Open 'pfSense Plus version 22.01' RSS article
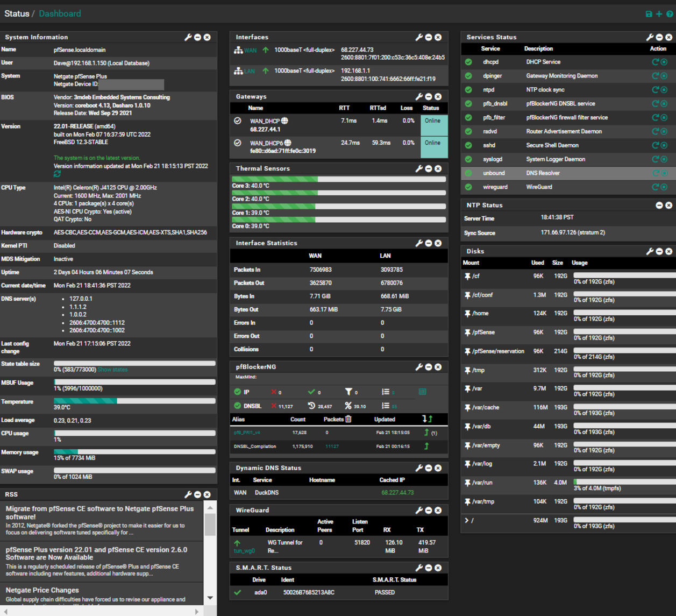This screenshot has height=616, width=676. [x=97, y=554]
